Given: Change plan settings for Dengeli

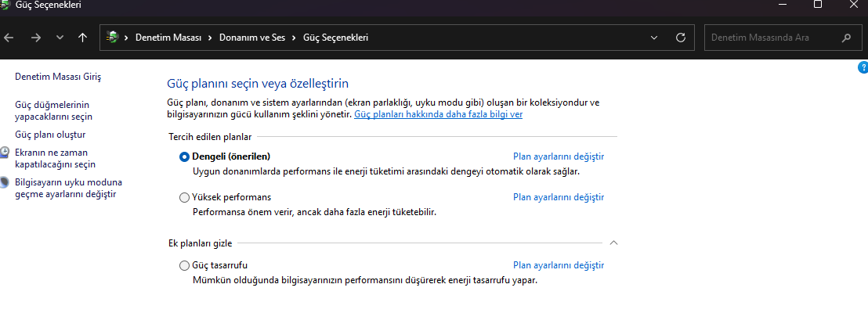Looking at the screenshot, I should (x=559, y=156).
